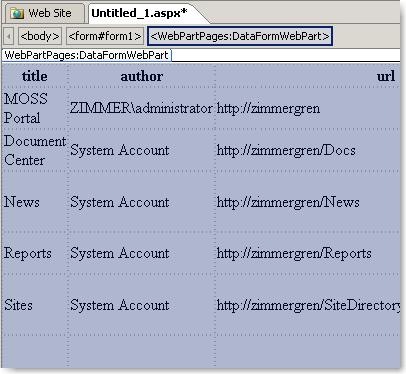
Task: Click the http://zimmergren/Reports url cell
Action: pyautogui.click(x=307, y=253)
